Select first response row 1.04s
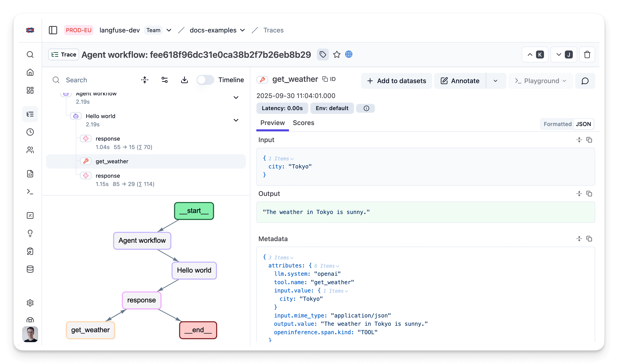 [x=146, y=143]
